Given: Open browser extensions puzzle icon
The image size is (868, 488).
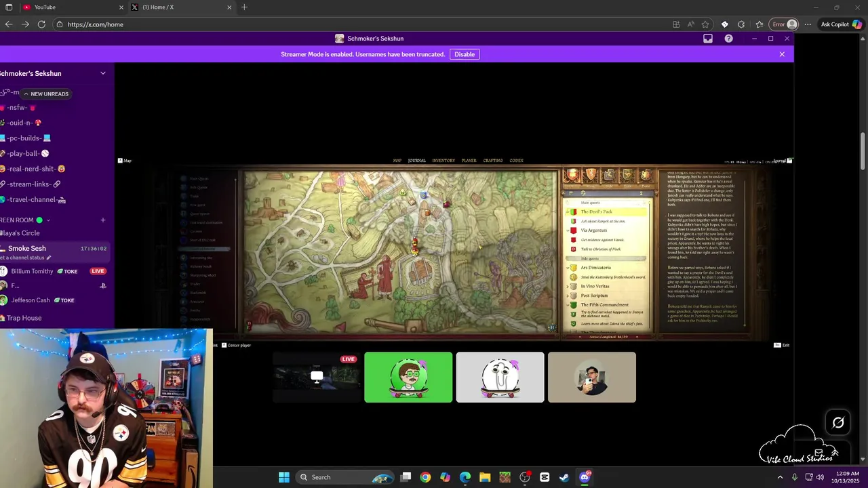Looking at the screenshot, I should pyautogui.click(x=741, y=24).
